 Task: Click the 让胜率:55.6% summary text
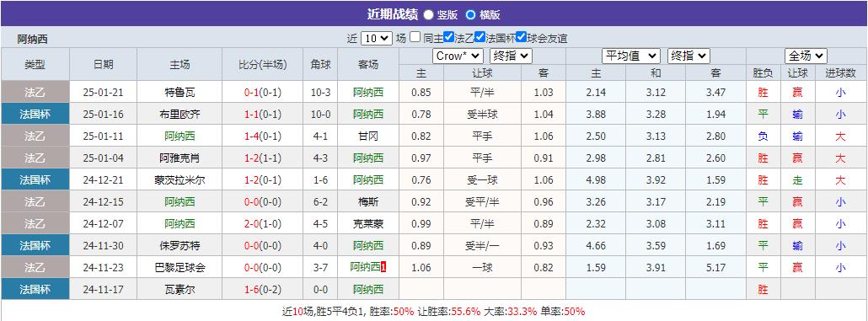point(449,311)
